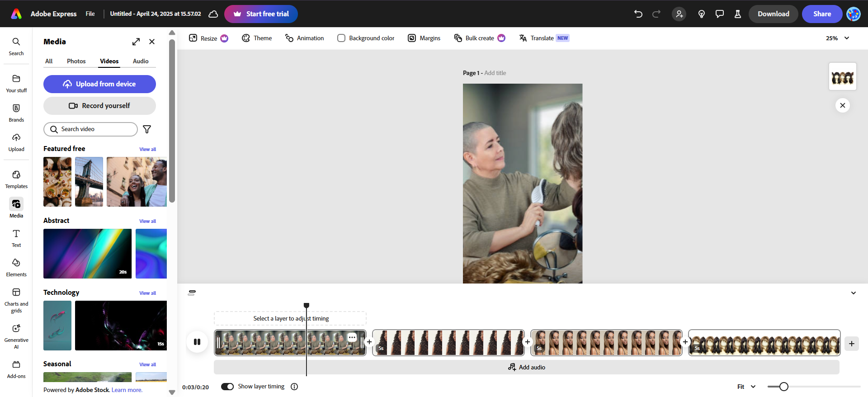Add a new scene at timeline end

[852, 344]
